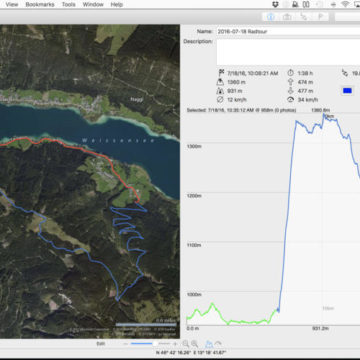Click the Dropbox menu bar icon
Viewport: 360px width, 360px height.
pos(275,4)
